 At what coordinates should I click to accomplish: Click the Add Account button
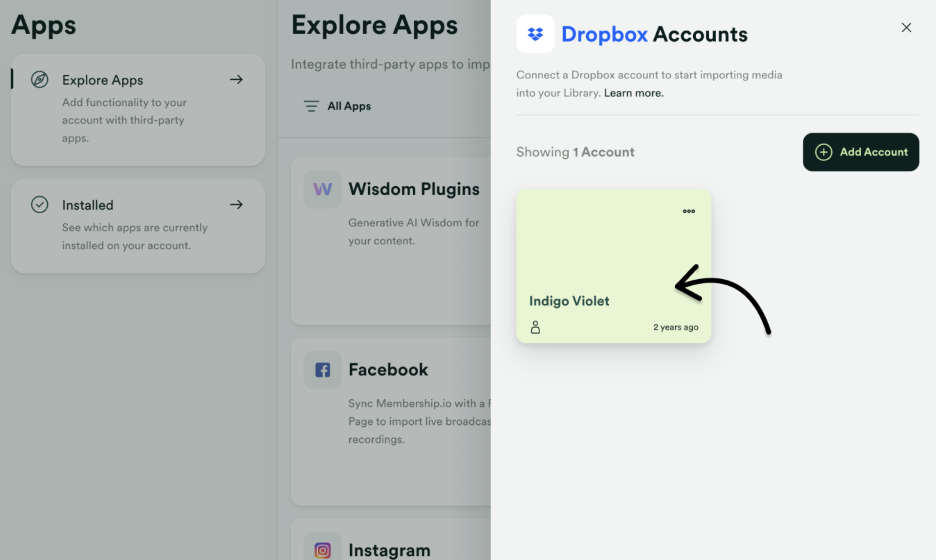click(x=860, y=152)
